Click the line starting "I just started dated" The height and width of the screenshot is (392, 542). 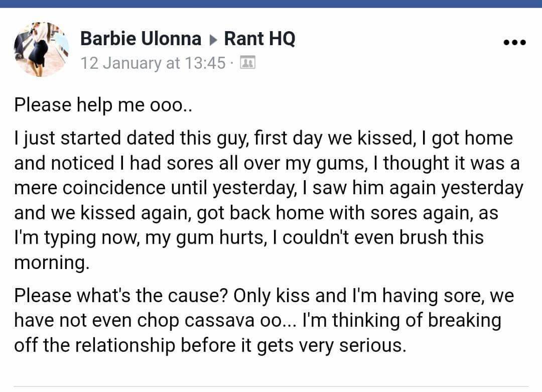263,138
